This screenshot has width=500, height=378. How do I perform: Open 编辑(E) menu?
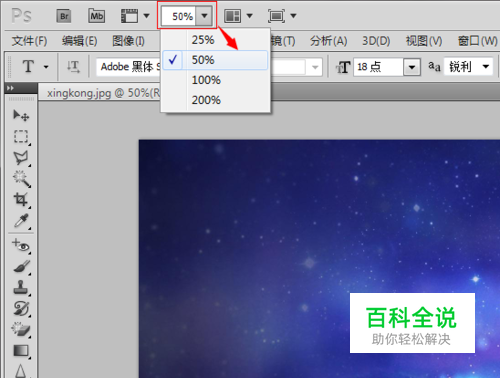(79, 41)
